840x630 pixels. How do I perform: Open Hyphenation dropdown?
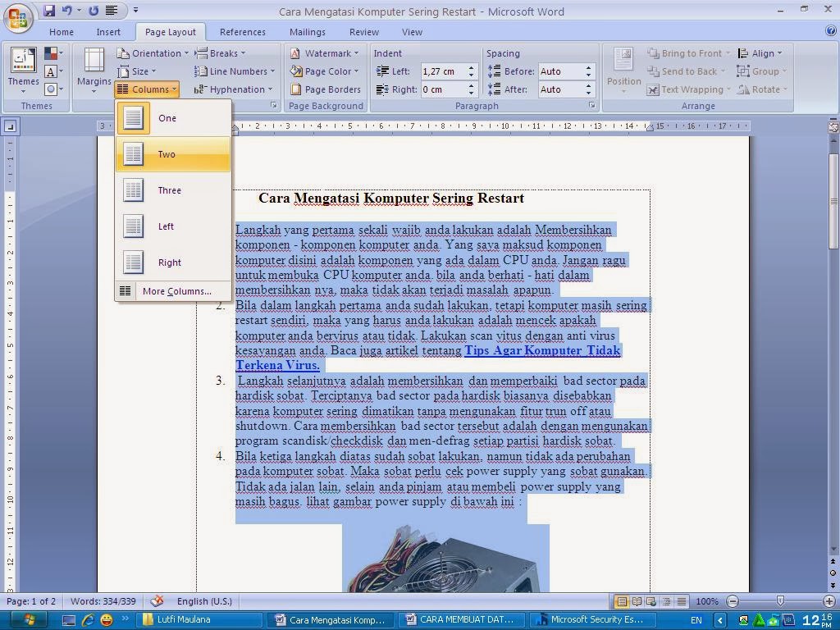click(x=234, y=89)
